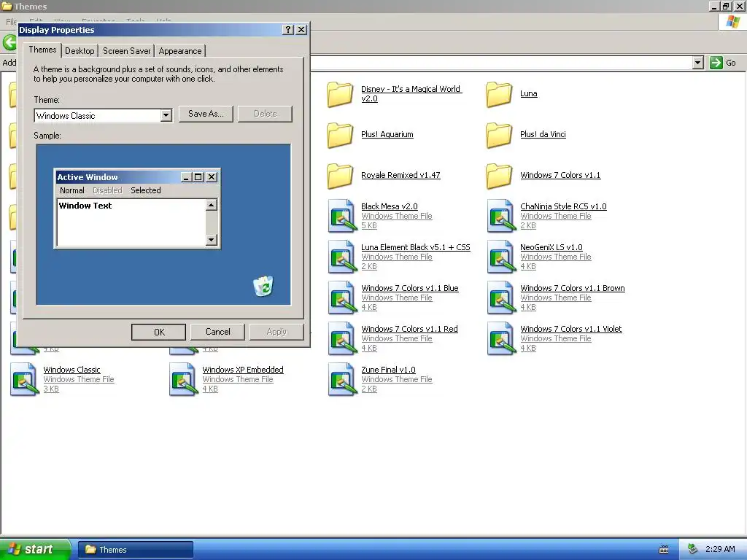Click the sample window scroll down arrow
This screenshot has width=747, height=560.
pos(212,239)
